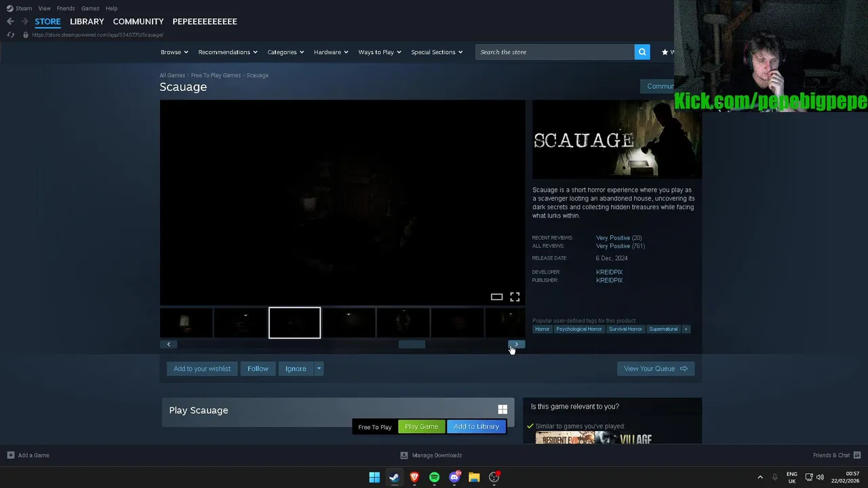Open the arrow dropdown next to Ignore
Viewport: 868px width, 488px height.
319,369
